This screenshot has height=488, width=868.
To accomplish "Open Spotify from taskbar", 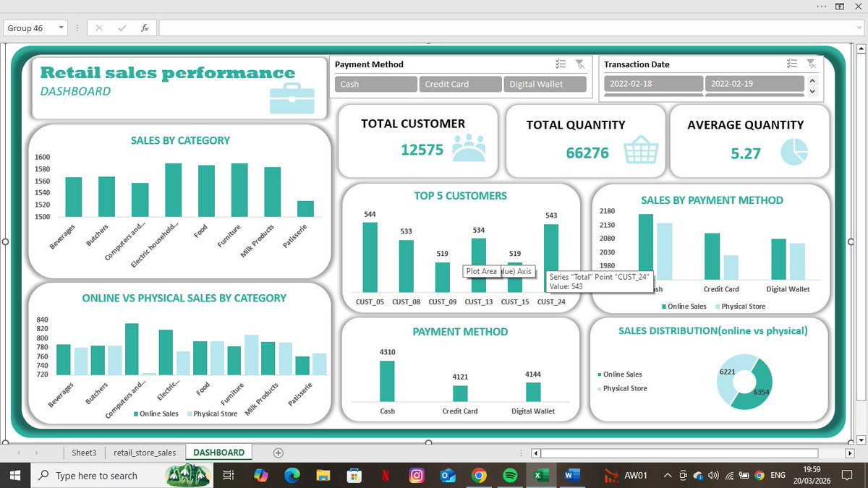I will click(x=509, y=476).
